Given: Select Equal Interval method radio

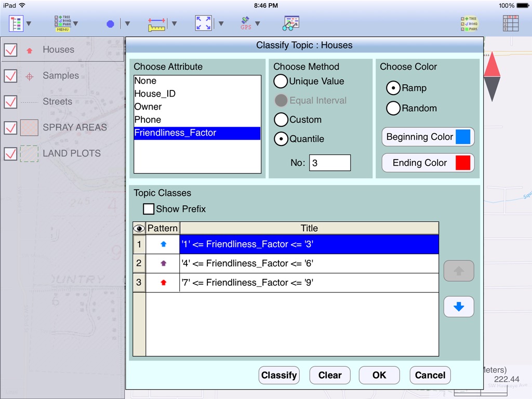Looking at the screenshot, I should pyautogui.click(x=281, y=100).
